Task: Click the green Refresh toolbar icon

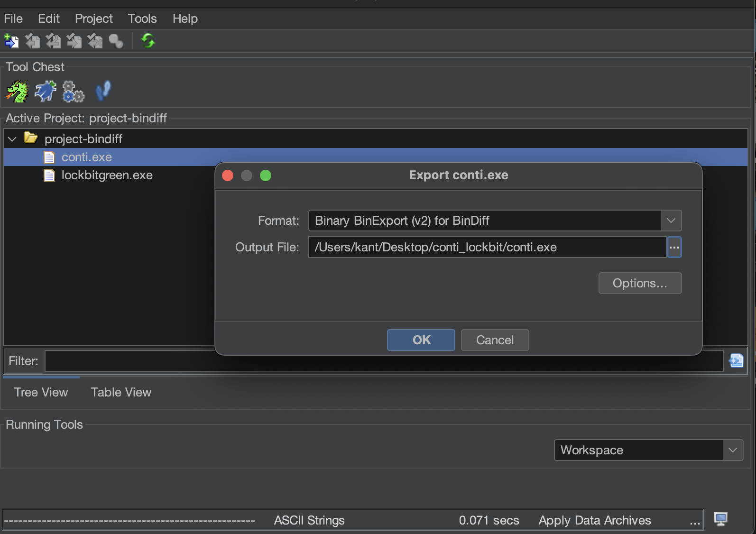Action: (x=148, y=41)
